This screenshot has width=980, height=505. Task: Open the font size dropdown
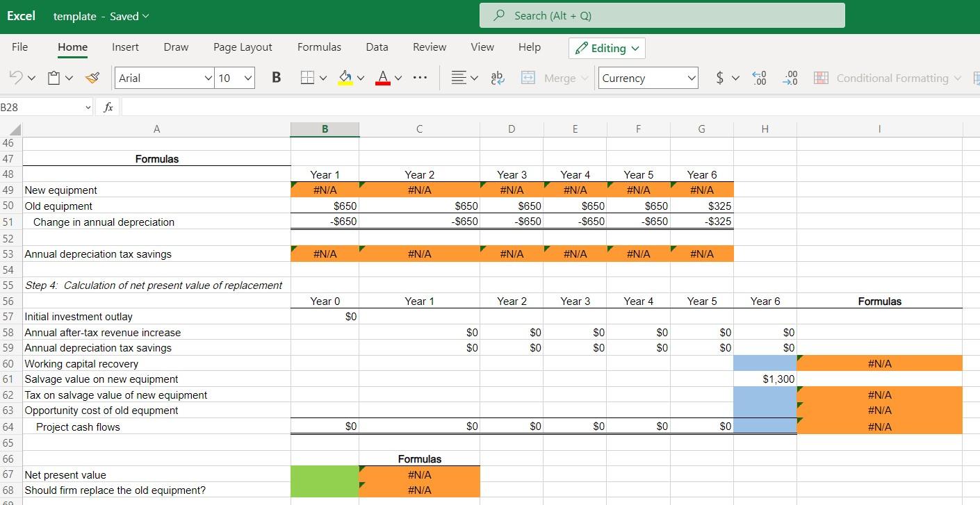point(248,78)
